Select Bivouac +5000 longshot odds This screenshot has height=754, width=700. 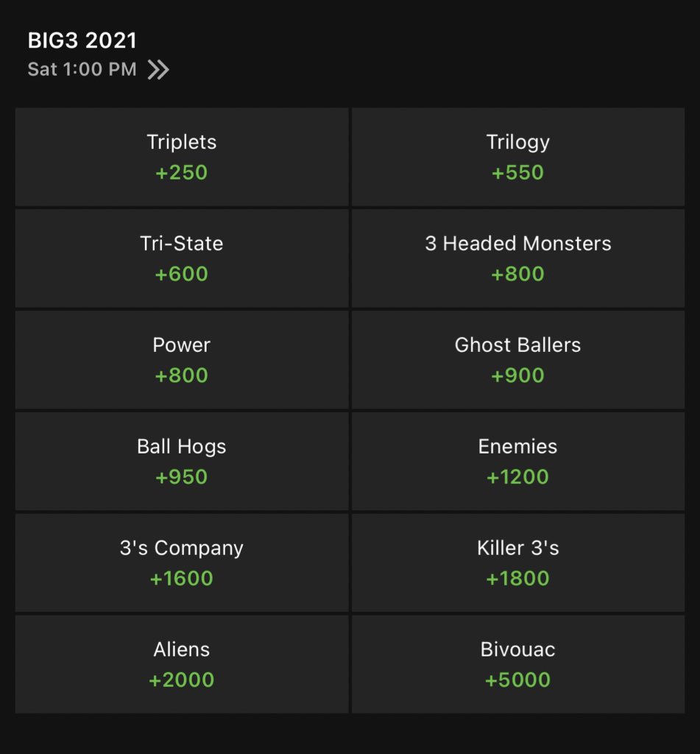(518, 664)
